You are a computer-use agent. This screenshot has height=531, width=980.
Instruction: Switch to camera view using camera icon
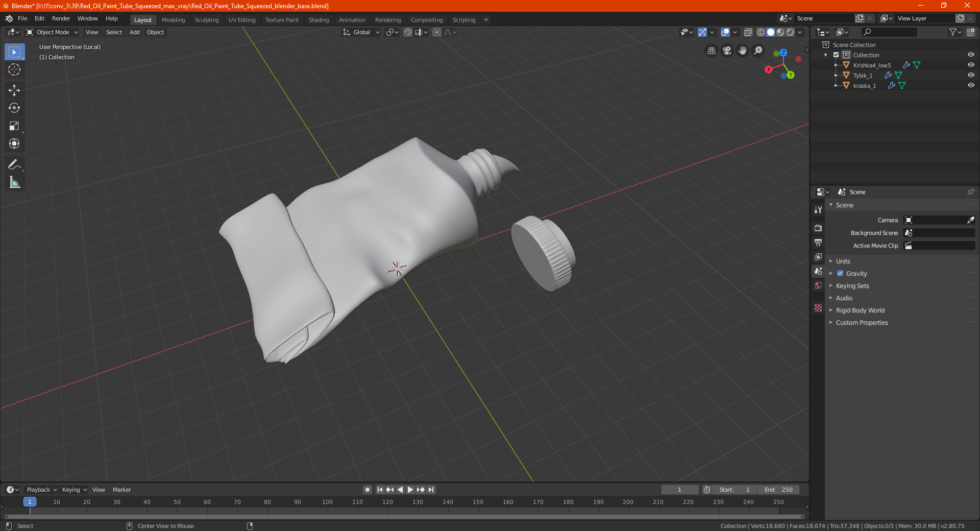727,51
